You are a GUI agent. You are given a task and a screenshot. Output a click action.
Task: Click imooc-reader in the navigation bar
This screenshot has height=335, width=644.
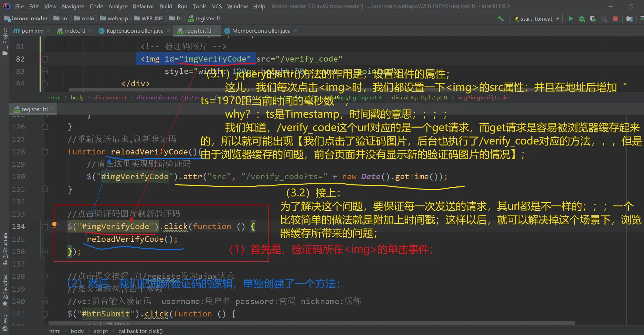[26, 19]
